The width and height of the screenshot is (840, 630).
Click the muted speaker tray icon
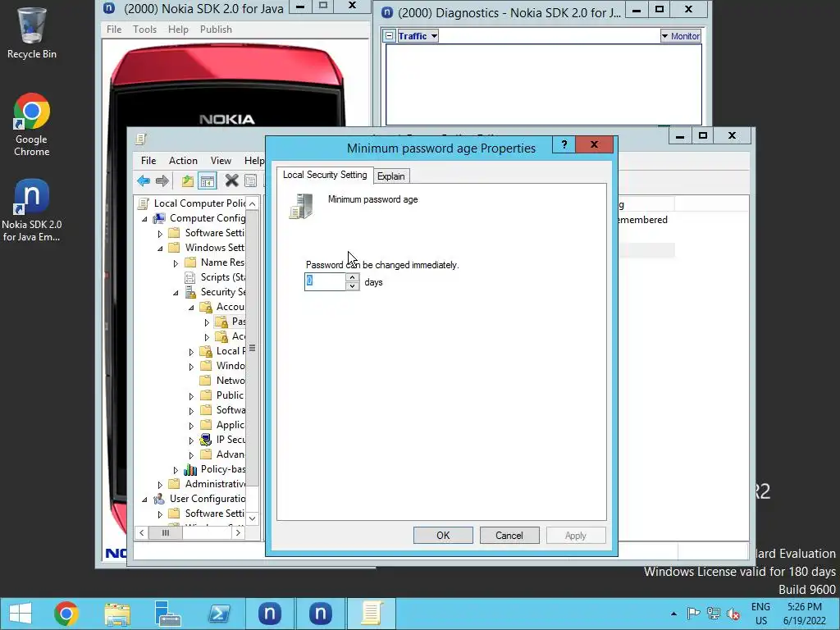coord(733,614)
